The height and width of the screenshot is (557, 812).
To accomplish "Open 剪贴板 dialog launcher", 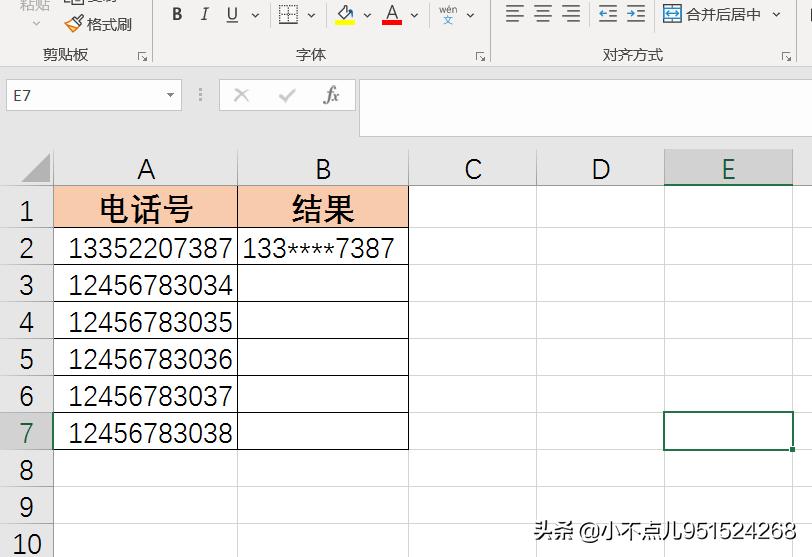I will (142, 56).
